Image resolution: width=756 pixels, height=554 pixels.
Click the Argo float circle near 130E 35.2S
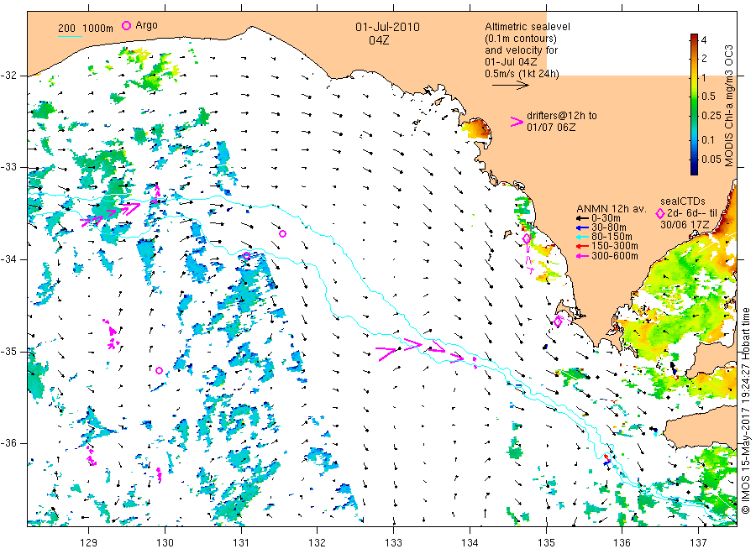[x=159, y=370]
